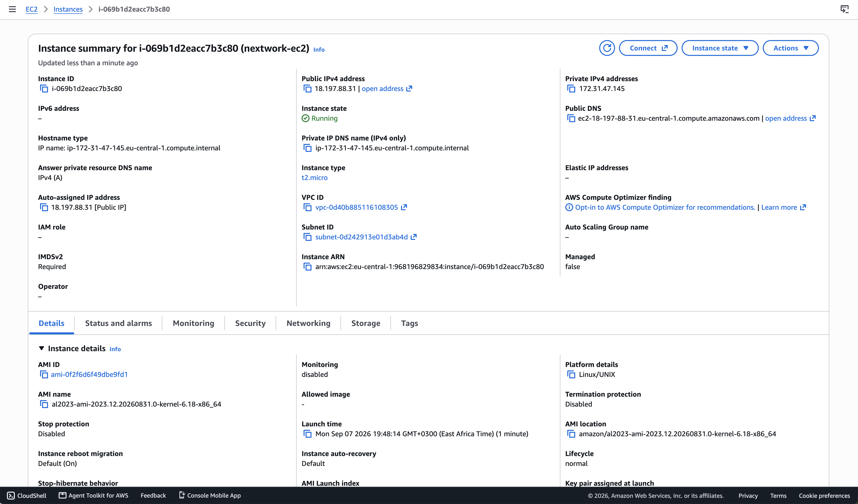This screenshot has width=858, height=504.
Task: Open the AWS console chat help icon
Action: [844, 9]
